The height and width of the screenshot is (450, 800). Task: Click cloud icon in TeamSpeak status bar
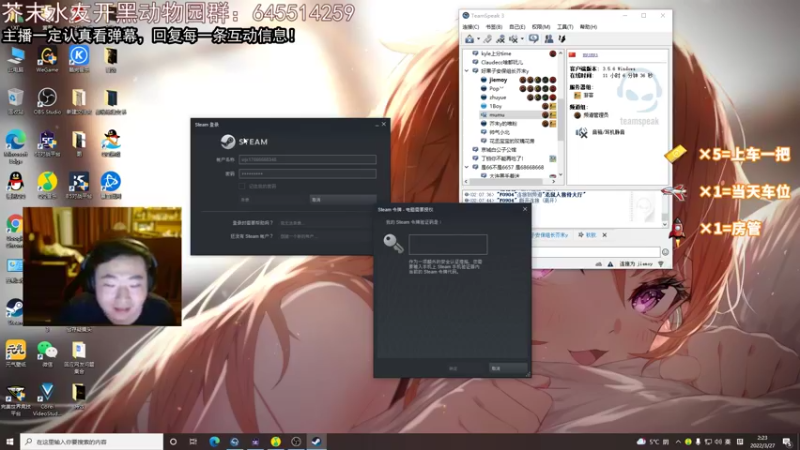click(x=598, y=264)
